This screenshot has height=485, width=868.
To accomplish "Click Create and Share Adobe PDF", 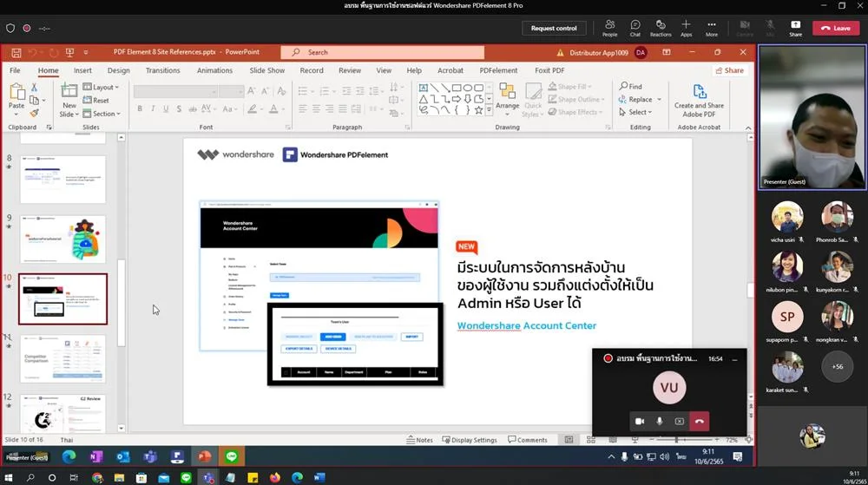I will pos(699,100).
